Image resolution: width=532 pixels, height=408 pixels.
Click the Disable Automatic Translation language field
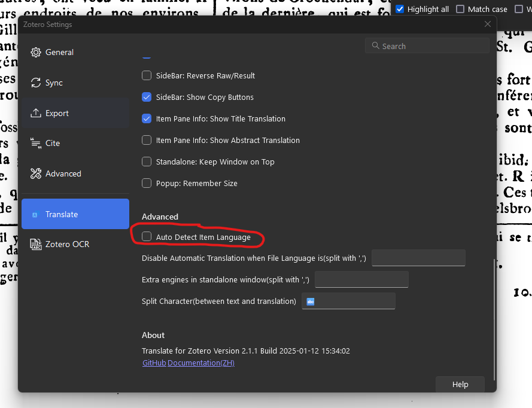(x=418, y=258)
